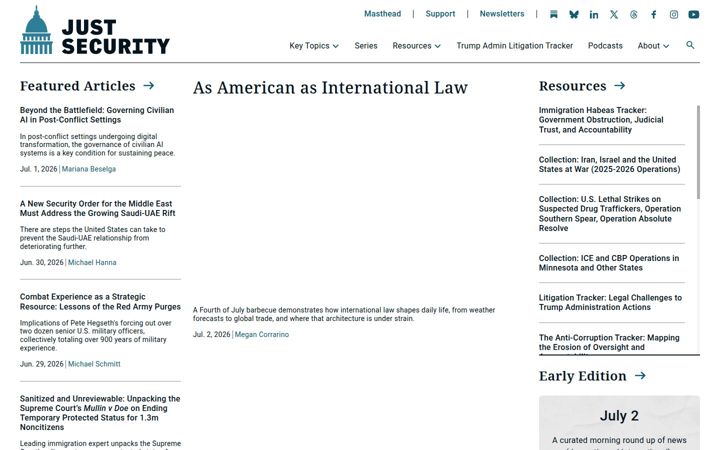Open the Support link in header
Screen dimensions: 720x450
(x=440, y=14)
